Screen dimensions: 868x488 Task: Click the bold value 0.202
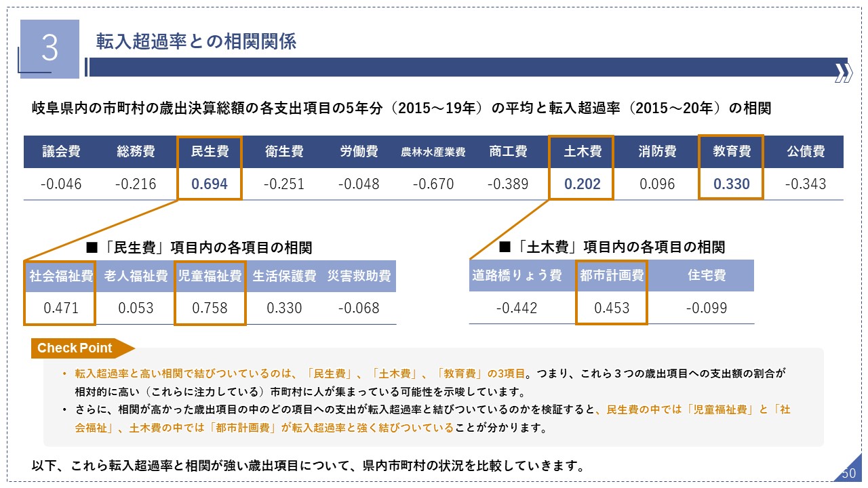click(583, 184)
